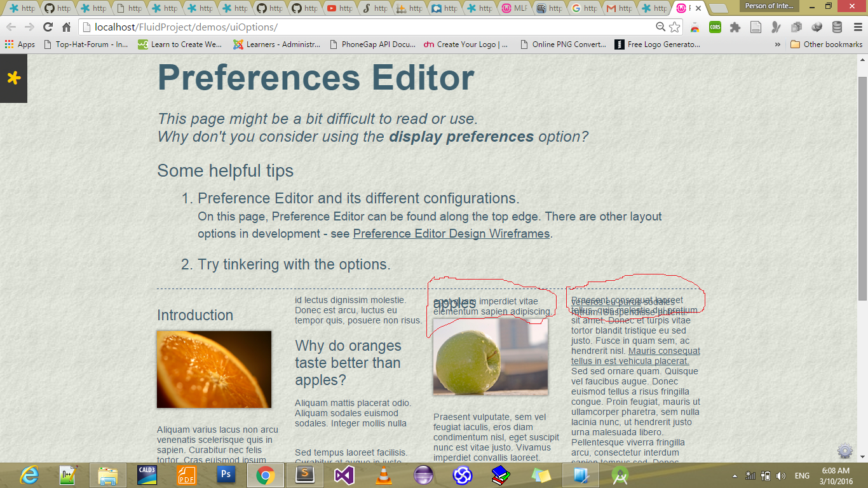Bookmark this page with the star icon

click(x=675, y=27)
